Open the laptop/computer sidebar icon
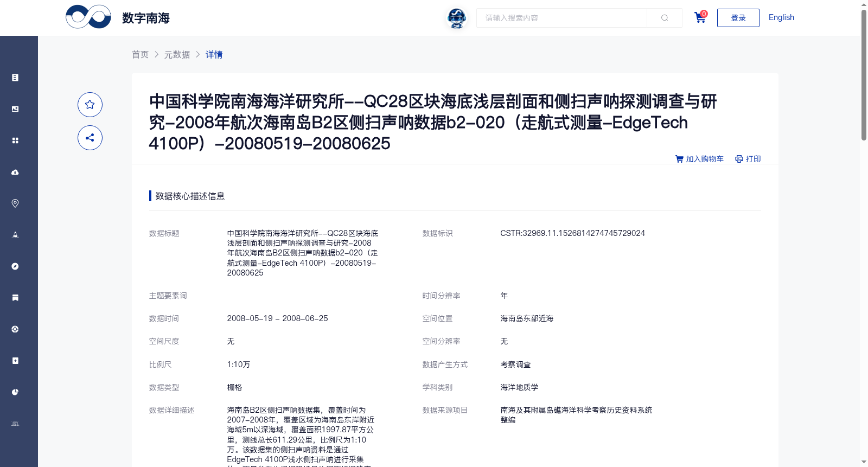The height and width of the screenshot is (467, 868). (x=15, y=424)
